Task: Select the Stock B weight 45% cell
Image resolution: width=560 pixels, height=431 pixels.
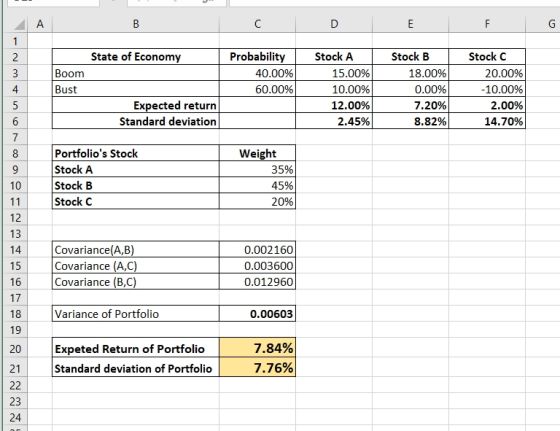Action: click(258, 186)
